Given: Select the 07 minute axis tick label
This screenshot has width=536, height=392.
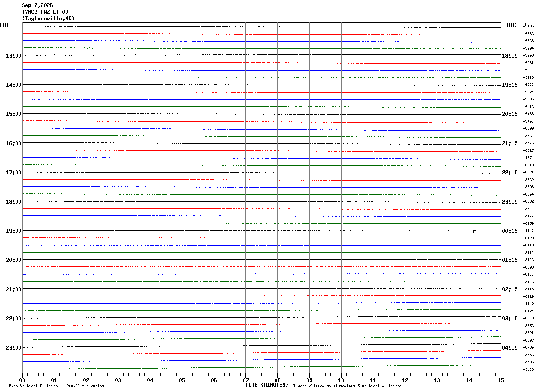Looking at the screenshot, I should tap(245, 380).
